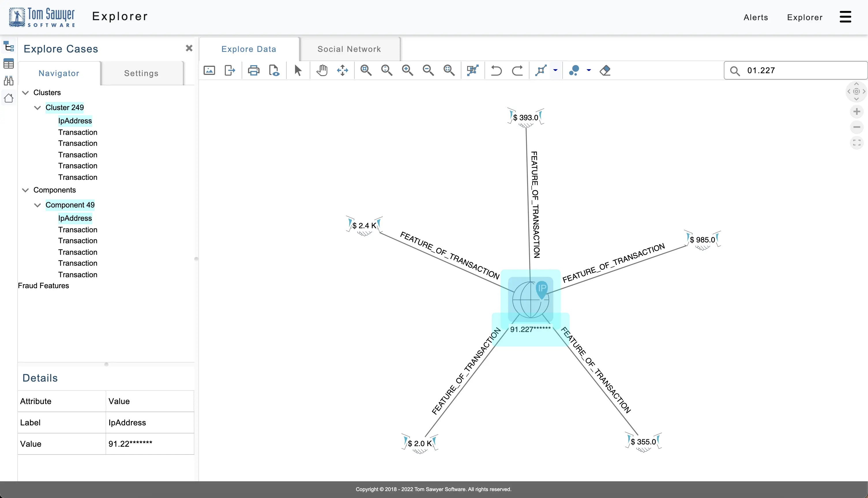Image resolution: width=868 pixels, height=498 pixels.
Task: Collapse the Clusters tree node
Action: (25, 93)
